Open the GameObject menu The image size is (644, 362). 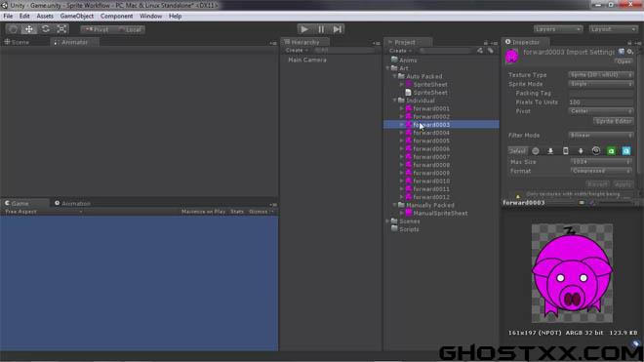[x=77, y=16]
